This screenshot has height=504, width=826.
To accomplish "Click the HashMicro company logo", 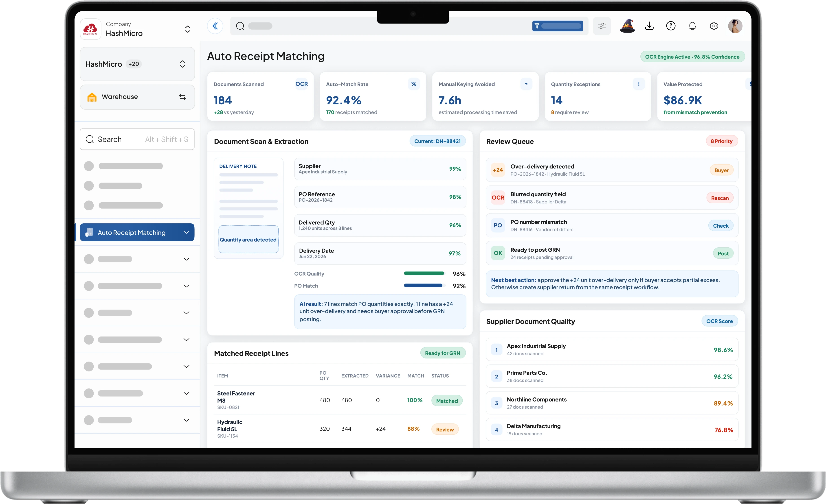I will (90, 29).
